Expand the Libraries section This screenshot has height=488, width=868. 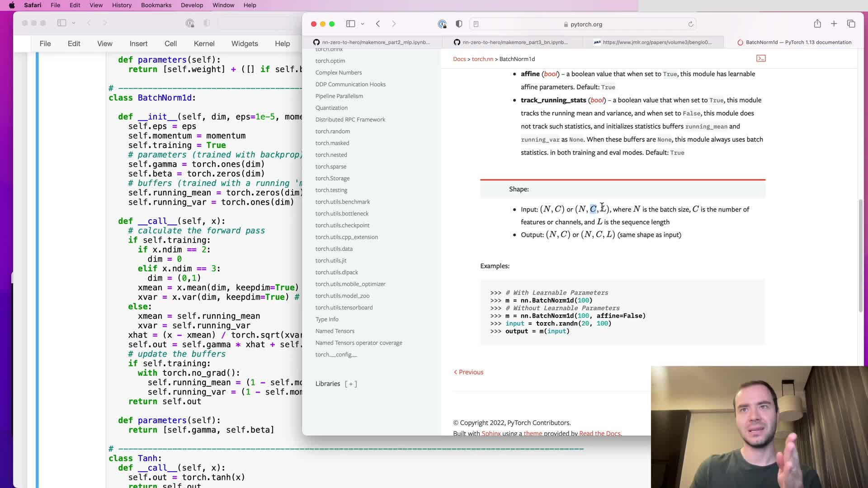351,384
